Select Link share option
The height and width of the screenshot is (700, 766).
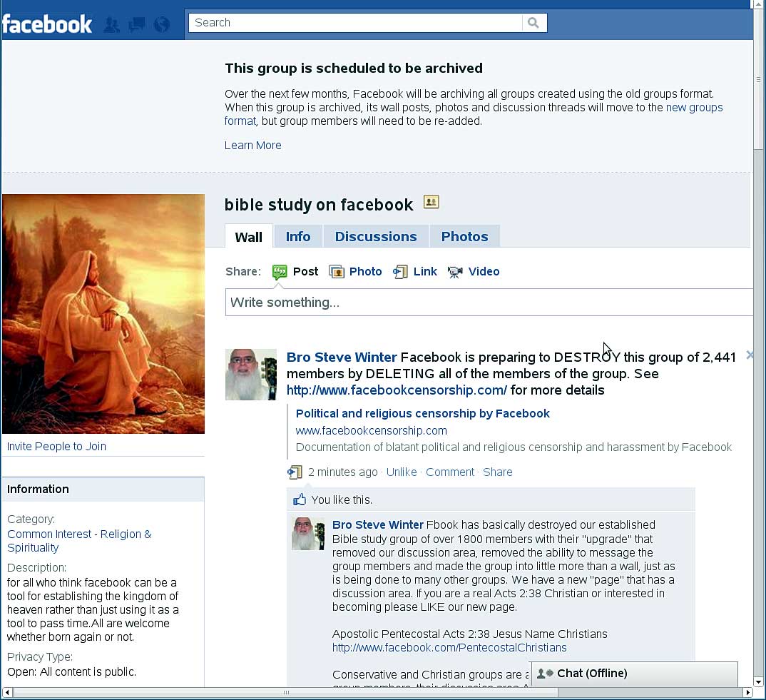[425, 272]
